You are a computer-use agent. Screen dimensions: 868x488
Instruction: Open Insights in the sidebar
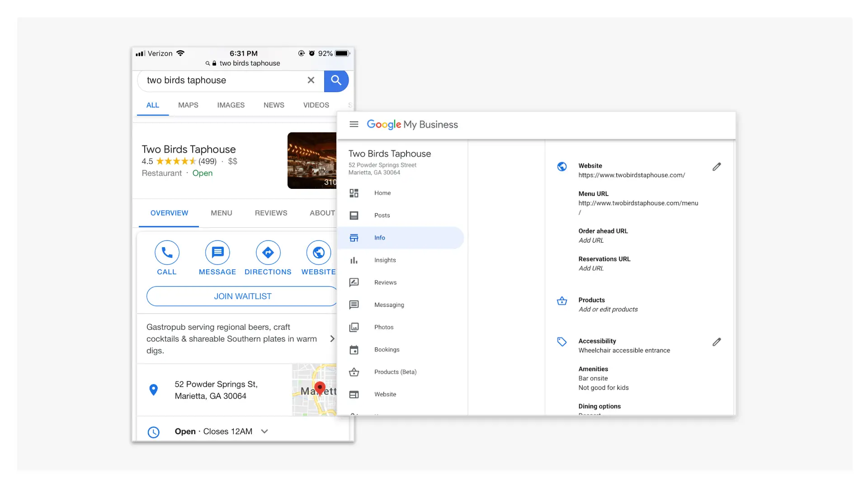tap(385, 260)
